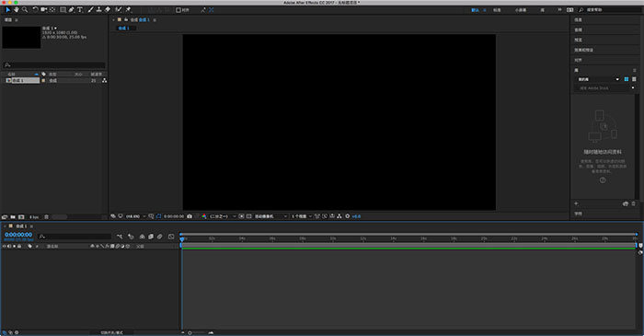Select the Pen tool
Screen dimensions: 644x336
pos(71,9)
